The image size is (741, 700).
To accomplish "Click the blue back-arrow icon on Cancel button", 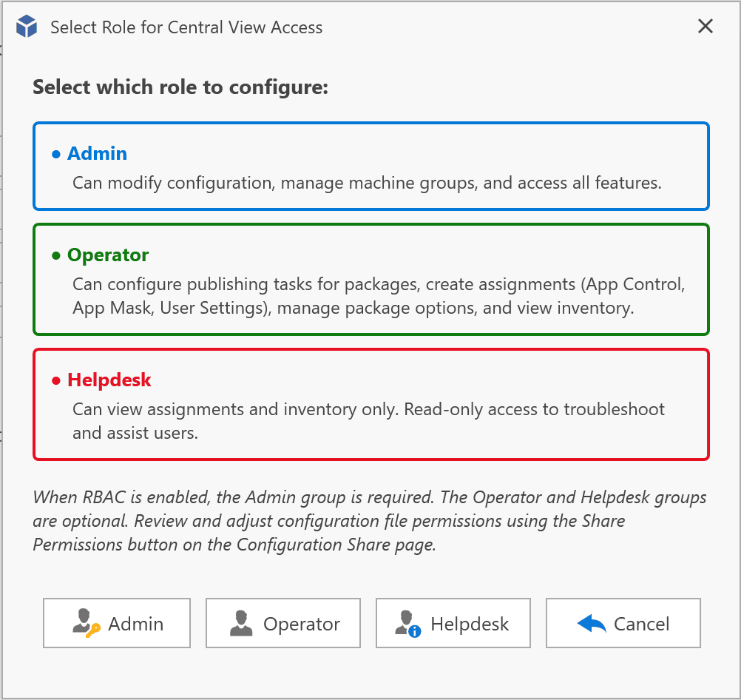I will [x=591, y=624].
